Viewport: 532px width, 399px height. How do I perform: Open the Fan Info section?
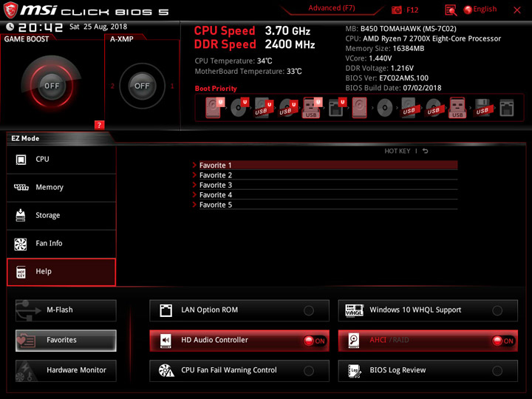click(x=61, y=244)
